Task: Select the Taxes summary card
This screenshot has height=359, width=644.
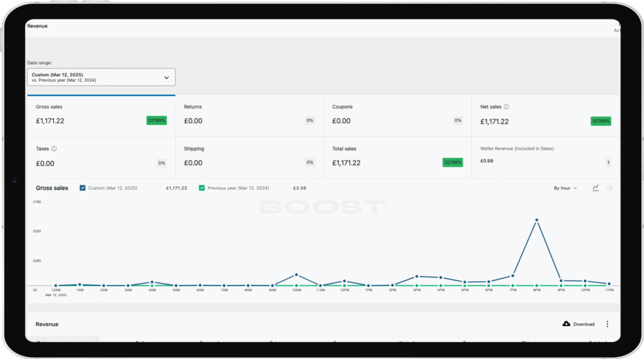Action: tap(101, 158)
